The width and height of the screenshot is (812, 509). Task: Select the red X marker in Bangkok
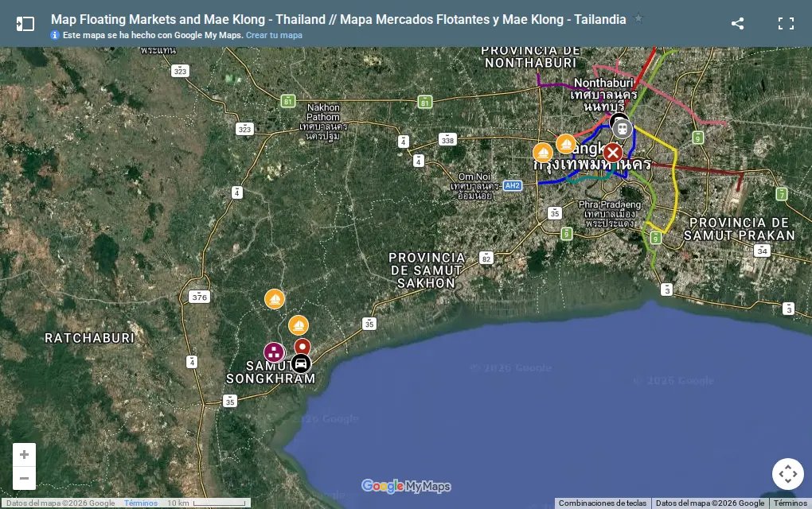(x=613, y=153)
